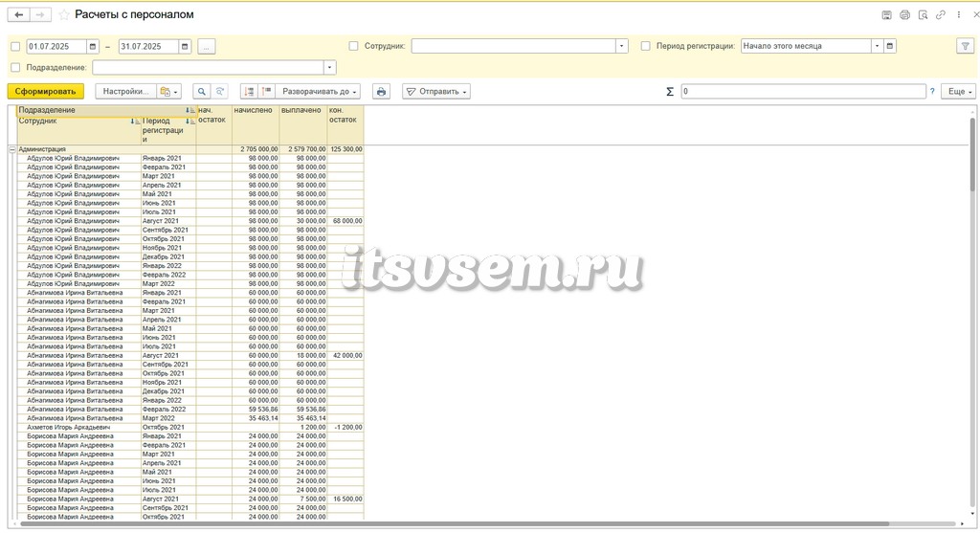Image resolution: width=980 pixels, height=533 pixels.
Task: Click total cell 2 579 700,00
Action: pos(303,149)
